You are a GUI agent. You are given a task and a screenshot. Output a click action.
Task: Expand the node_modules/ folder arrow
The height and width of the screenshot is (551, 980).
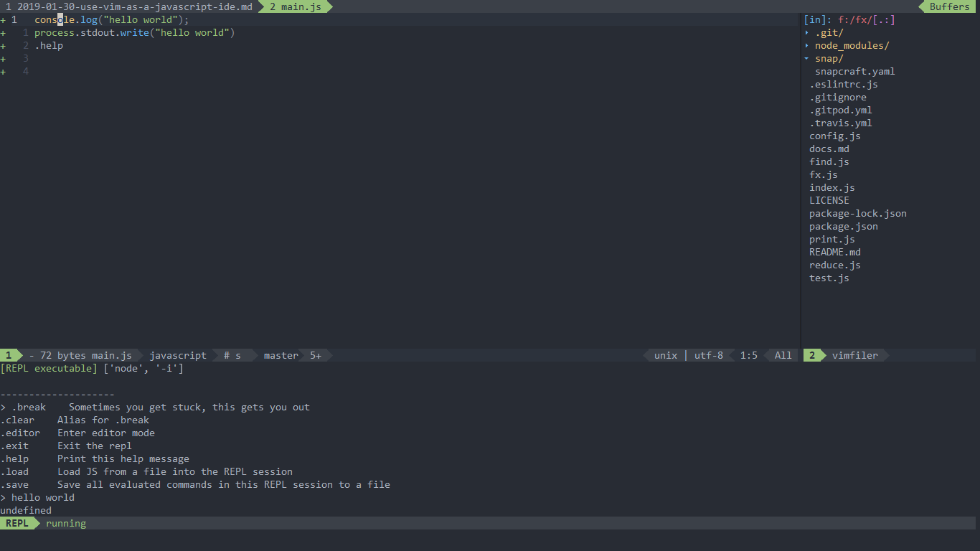pyautogui.click(x=806, y=45)
